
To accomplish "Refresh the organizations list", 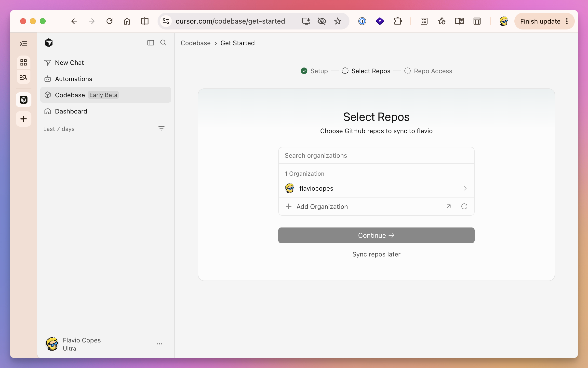I will (x=464, y=206).
